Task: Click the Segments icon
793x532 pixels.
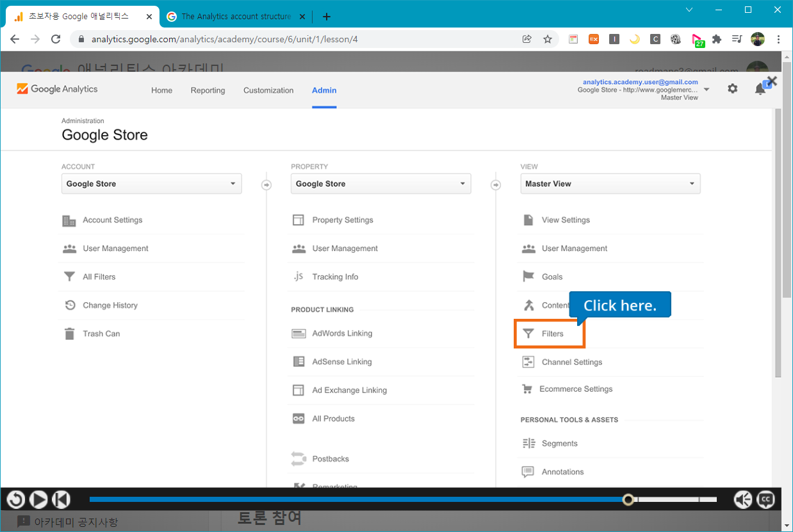Action: pyautogui.click(x=528, y=443)
